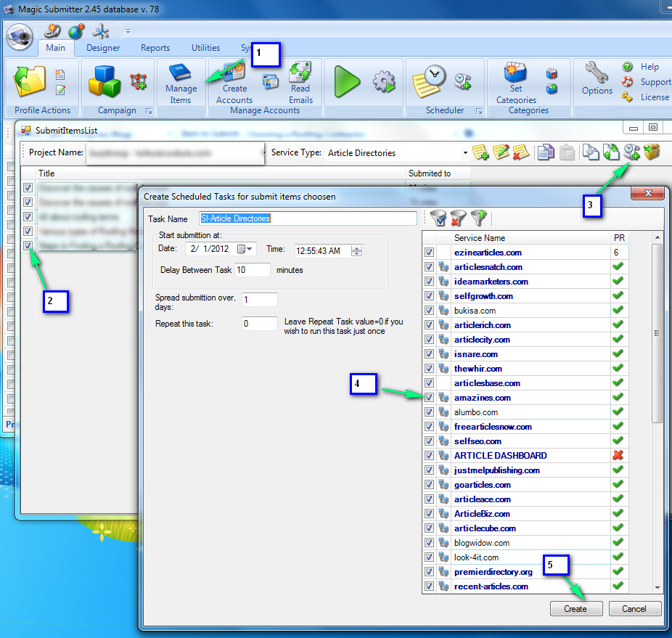Toggle the amazines.com checkbox

(x=429, y=398)
